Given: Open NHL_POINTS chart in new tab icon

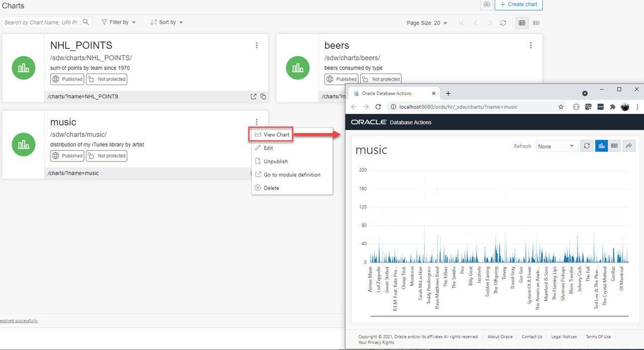Looking at the screenshot, I should coord(254,96).
